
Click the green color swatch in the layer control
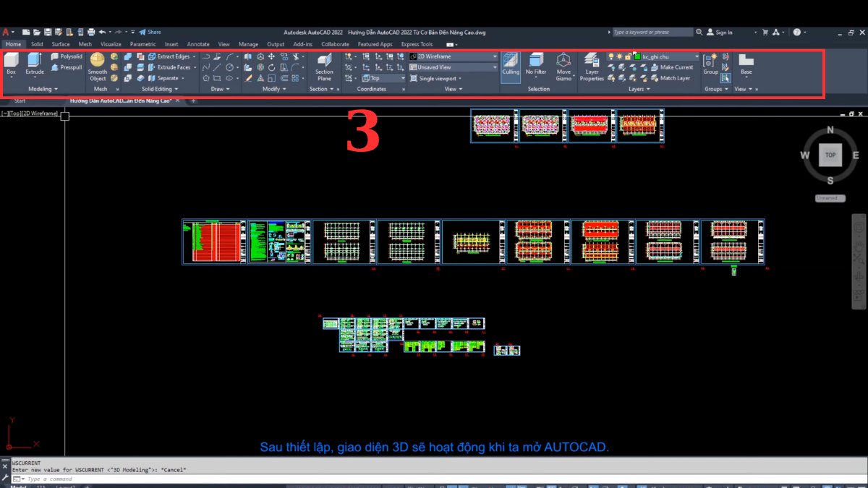tap(637, 56)
